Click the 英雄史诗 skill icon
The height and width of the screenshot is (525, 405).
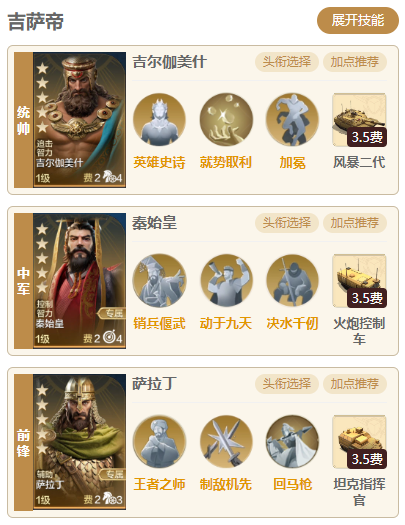[159, 120]
